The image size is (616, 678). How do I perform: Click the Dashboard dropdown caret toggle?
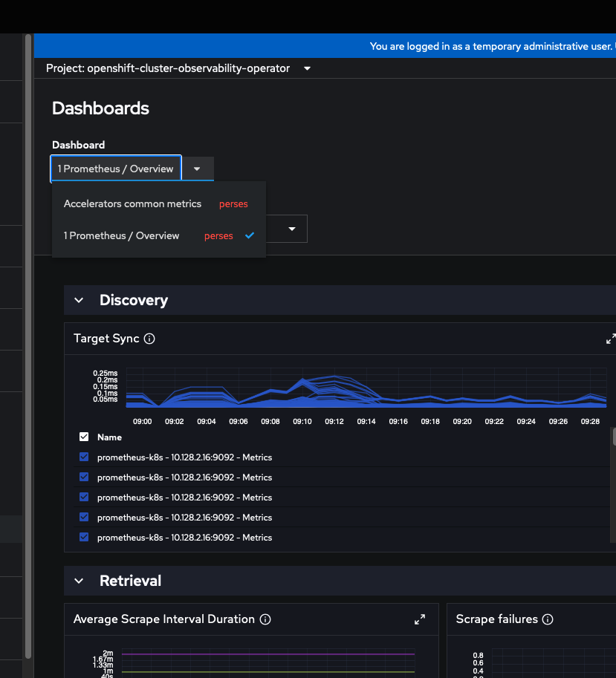tap(197, 169)
